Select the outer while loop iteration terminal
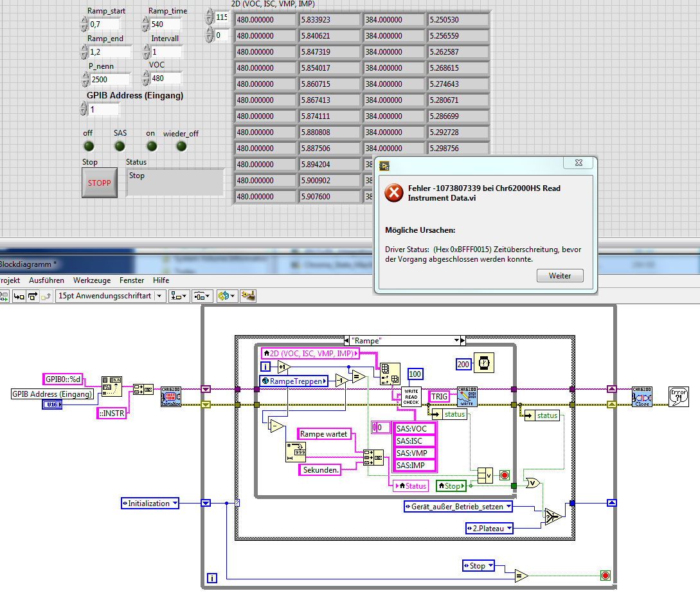700x600 pixels. pyautogui.click(x=212, y=578)
